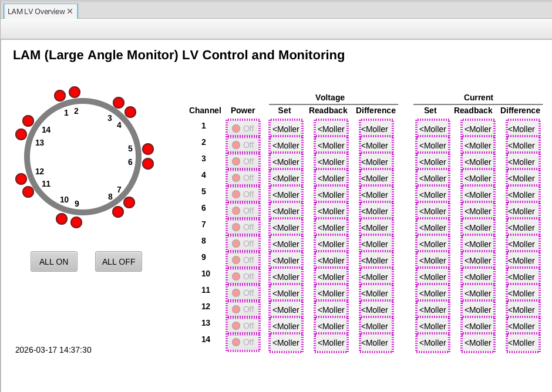Toggle channel 7 Power Off switch

tap(243, 227)
